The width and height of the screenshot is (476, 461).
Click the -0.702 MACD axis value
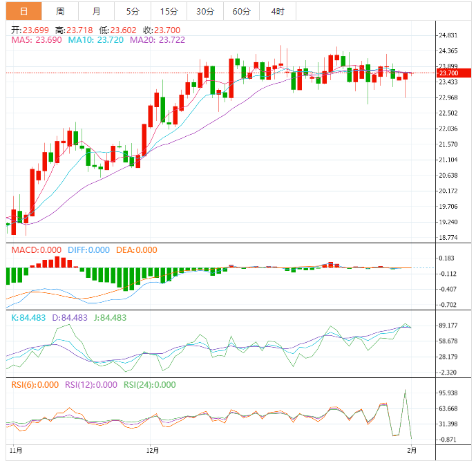point(447,305)
